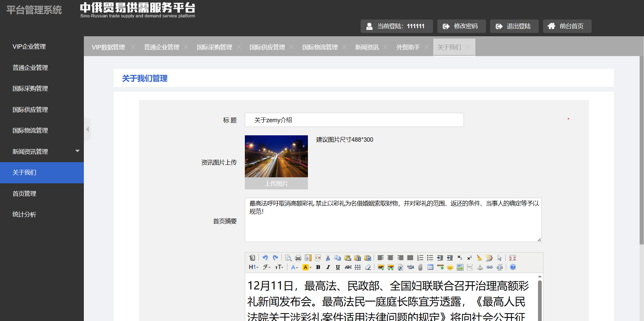Image resolution: width=644 pixels, height=321 pixels.
Task: Decrease indent in editor
Action: pos(450,258)
